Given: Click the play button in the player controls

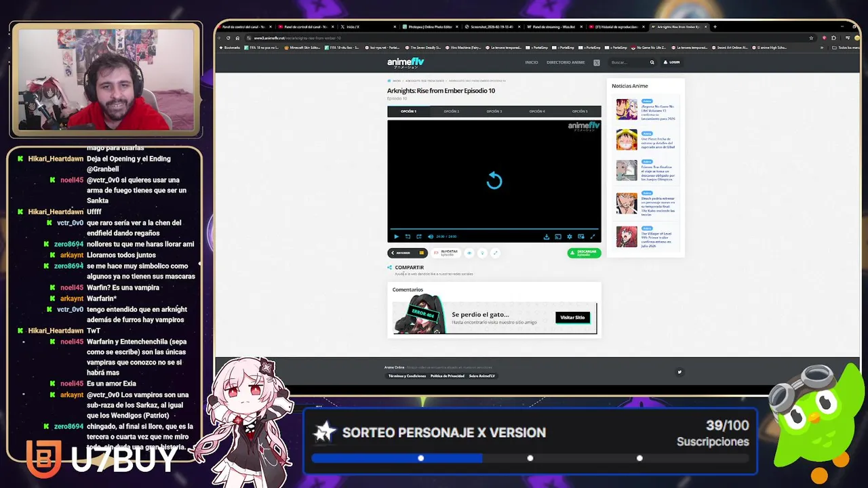Looking at the screenshot, I should [396, 237].
